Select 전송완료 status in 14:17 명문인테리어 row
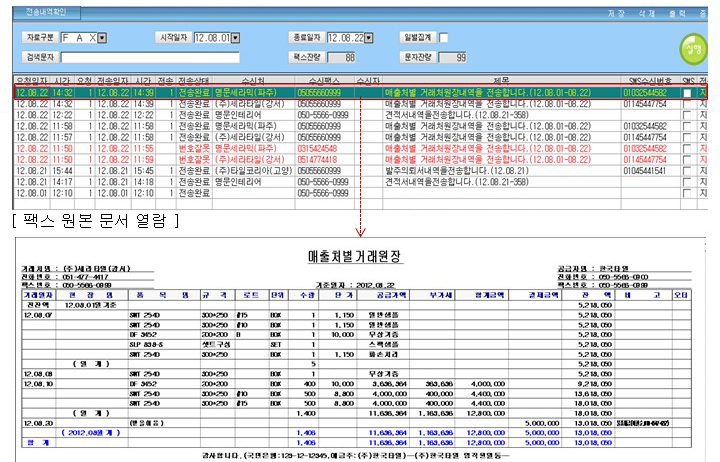The width and height of the screenshot is (720, 462). (194, 182)
